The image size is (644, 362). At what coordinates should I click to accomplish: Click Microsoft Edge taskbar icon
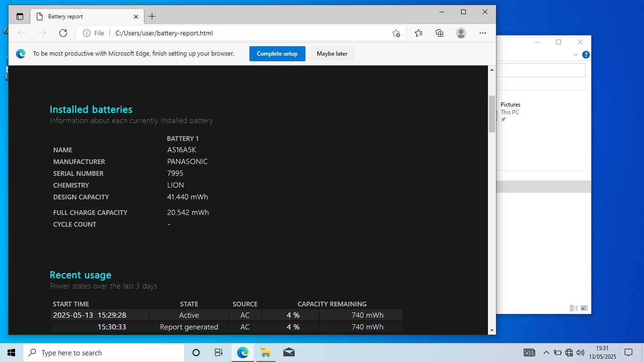tap(243, 353)
